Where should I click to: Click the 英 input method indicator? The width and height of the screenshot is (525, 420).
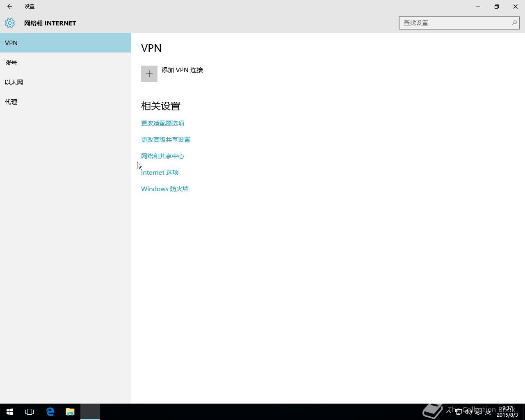point(488,412)
